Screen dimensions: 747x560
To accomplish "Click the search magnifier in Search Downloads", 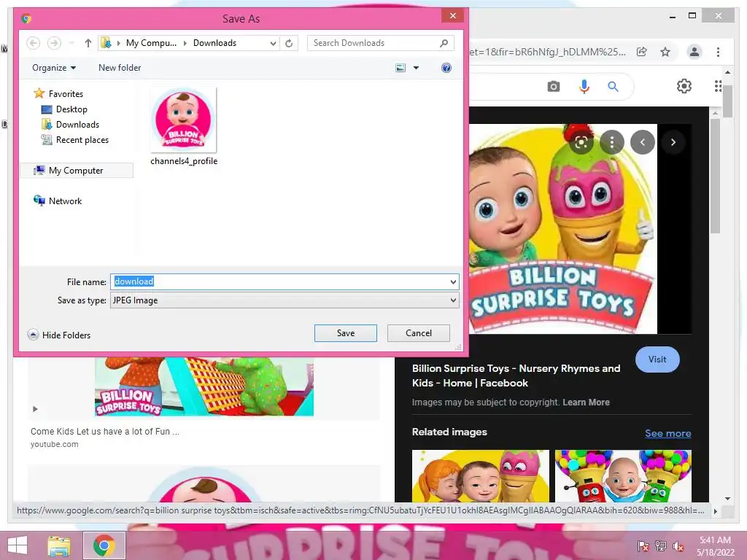I will [444, 43].
